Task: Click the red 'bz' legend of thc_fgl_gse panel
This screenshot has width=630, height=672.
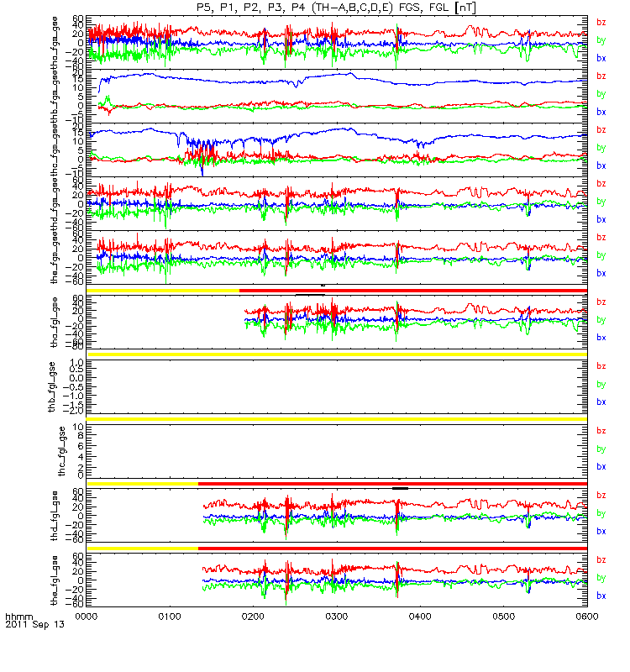Action: [x=601, y=431]
